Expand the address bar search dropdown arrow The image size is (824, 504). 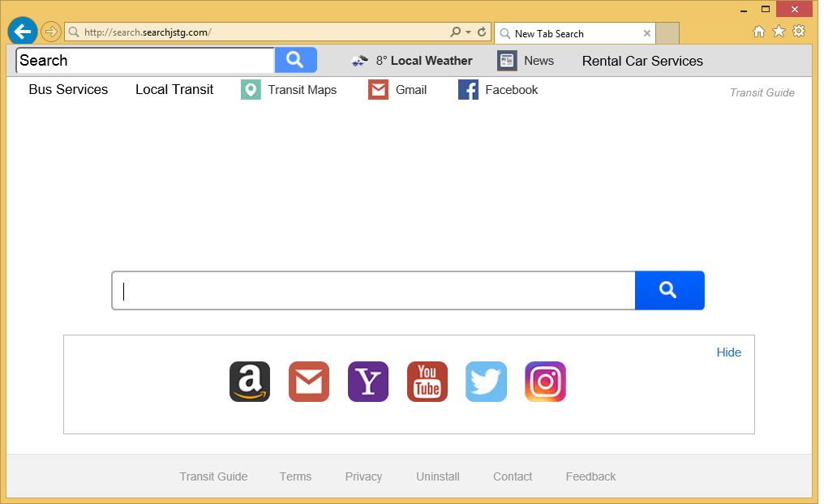[x=468, y=32]
